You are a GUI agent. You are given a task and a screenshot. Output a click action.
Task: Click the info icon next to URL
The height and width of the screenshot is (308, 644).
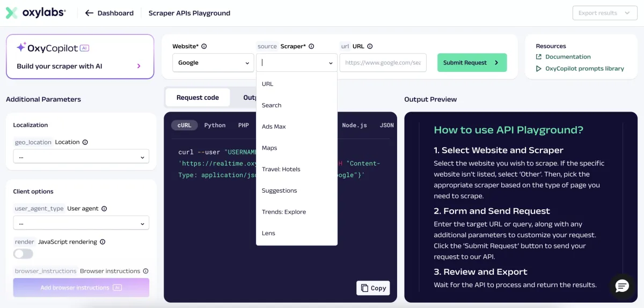370,46
